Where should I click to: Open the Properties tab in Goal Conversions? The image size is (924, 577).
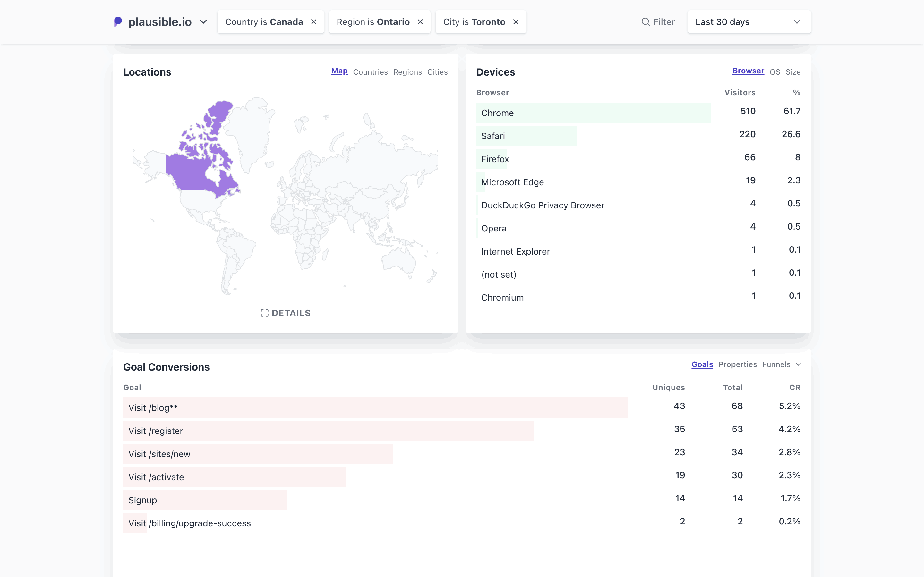737,364
